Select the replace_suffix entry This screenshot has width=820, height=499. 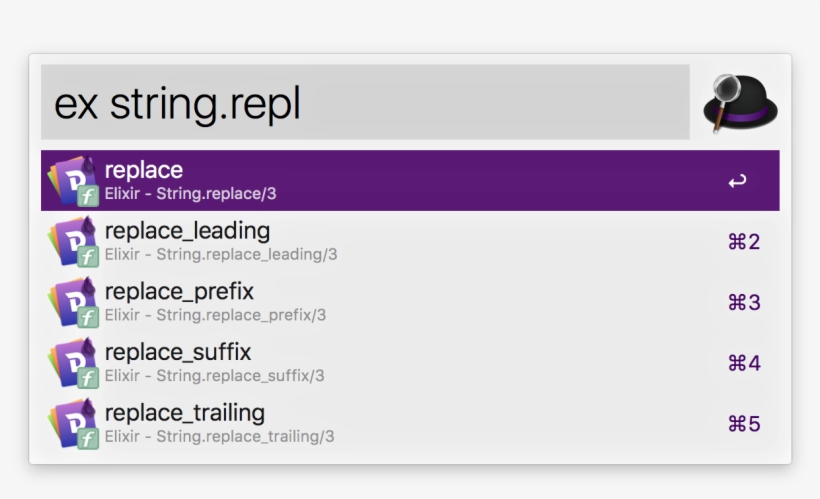coord(178,352)
